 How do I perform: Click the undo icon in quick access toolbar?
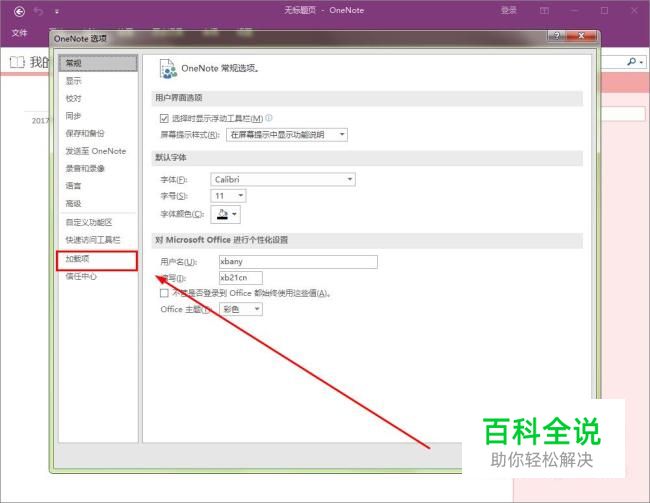(39, 12)
